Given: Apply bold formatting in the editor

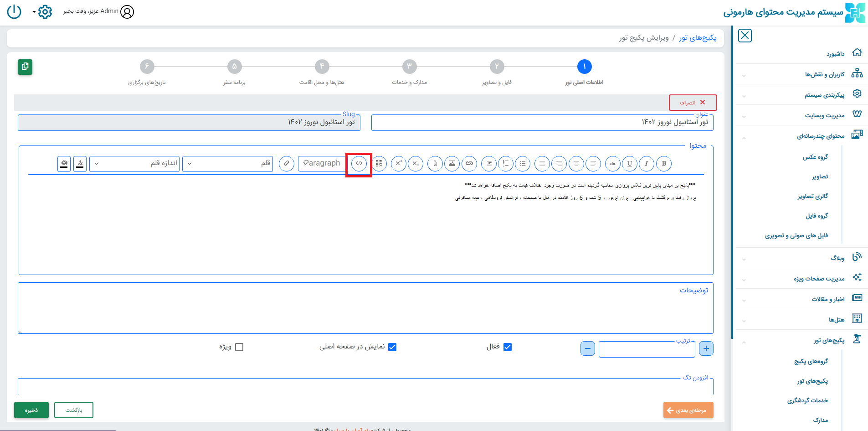Looking at the screenshot, I should (x=664, y=163).
